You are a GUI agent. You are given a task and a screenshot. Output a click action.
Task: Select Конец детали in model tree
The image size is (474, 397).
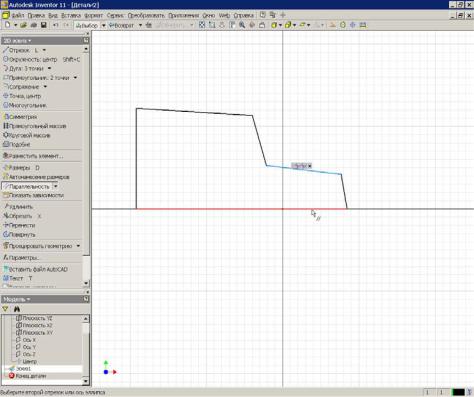(x=28, y=376)
